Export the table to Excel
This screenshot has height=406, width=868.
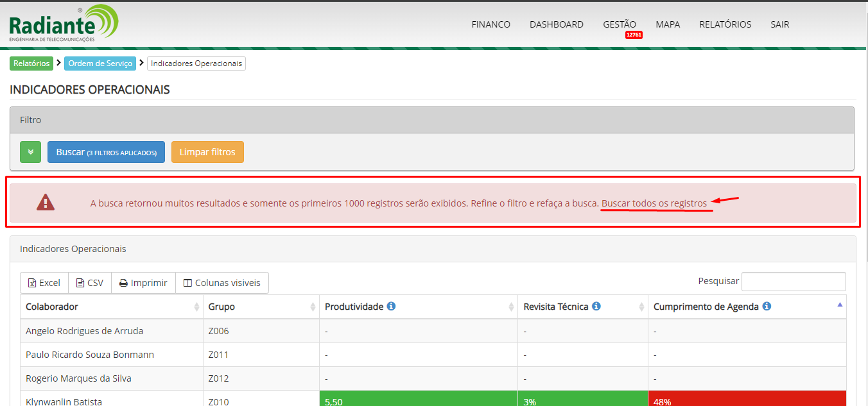point(44,283)
